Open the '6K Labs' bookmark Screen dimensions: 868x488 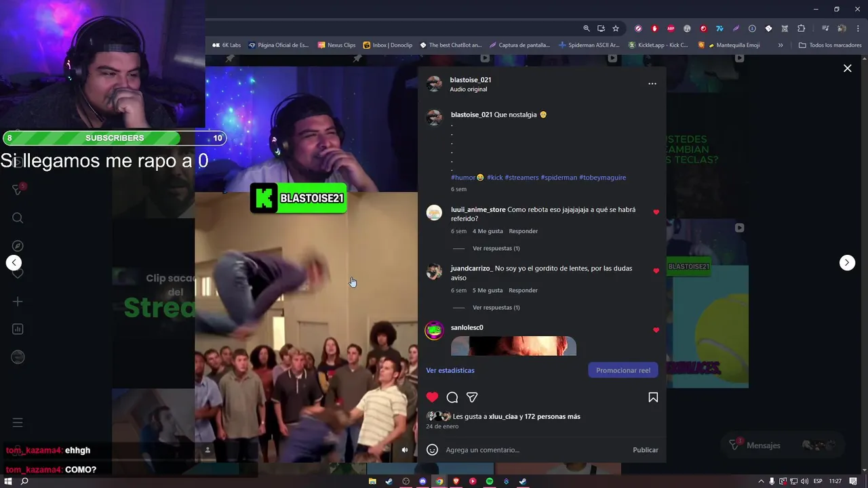pos(226,45)
